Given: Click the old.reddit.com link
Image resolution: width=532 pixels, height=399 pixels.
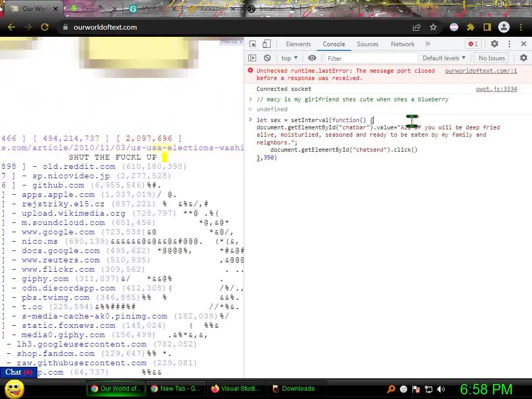Looking at the screenshot, I should 79,167.
